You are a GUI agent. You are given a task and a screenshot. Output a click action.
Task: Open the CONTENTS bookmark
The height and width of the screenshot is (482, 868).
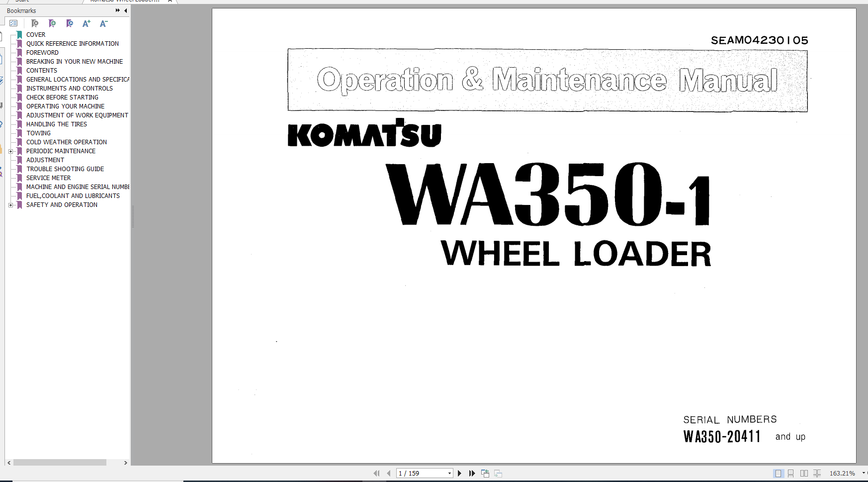tap(42, 71)
